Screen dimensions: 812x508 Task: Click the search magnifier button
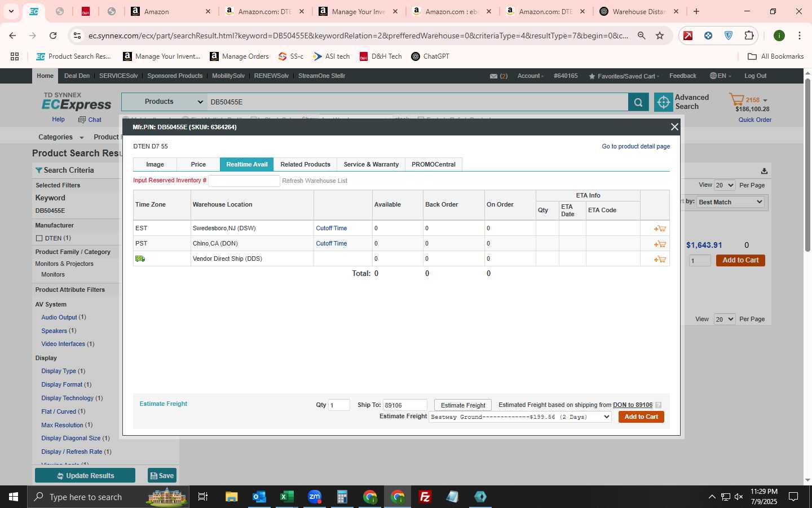[638, 102]
